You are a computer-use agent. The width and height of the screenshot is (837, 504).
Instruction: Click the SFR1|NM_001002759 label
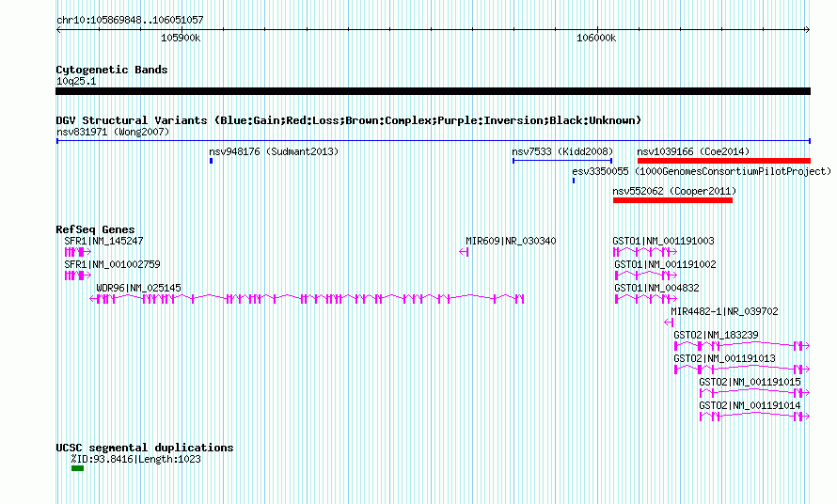click(x=112, y=264)
